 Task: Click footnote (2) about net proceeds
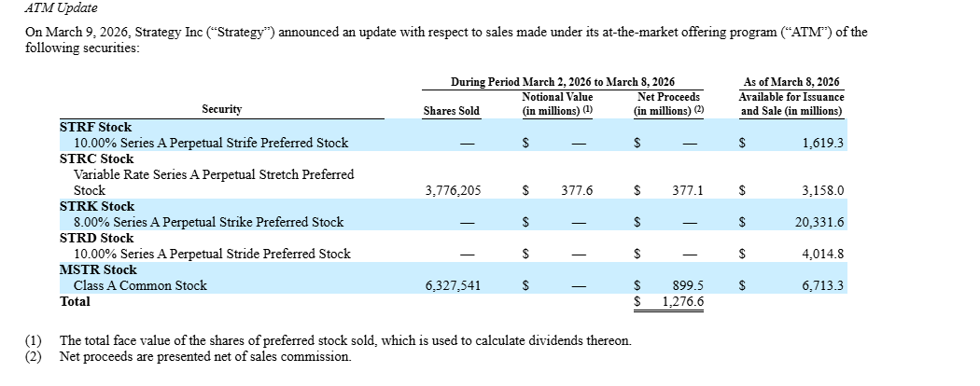(189, 357)
